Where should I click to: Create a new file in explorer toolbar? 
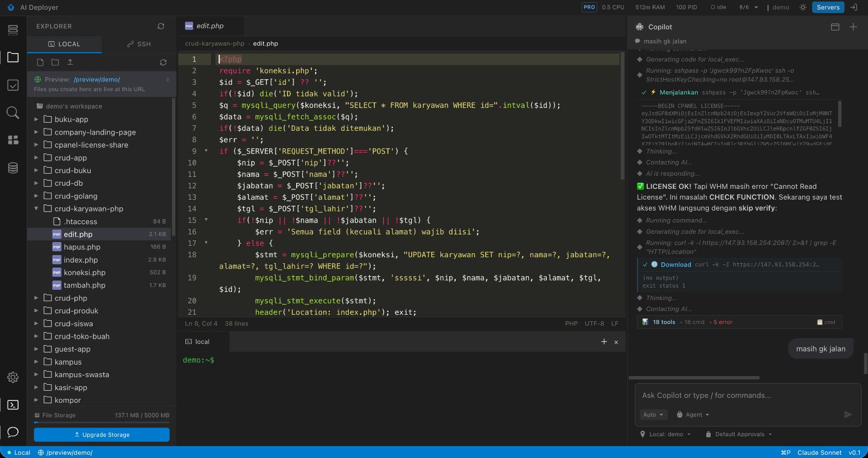[x=40, y=62]
